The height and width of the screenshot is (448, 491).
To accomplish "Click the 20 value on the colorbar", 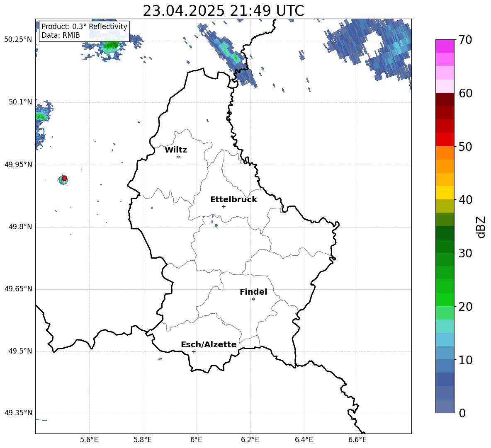I will (x=465, y=307).
